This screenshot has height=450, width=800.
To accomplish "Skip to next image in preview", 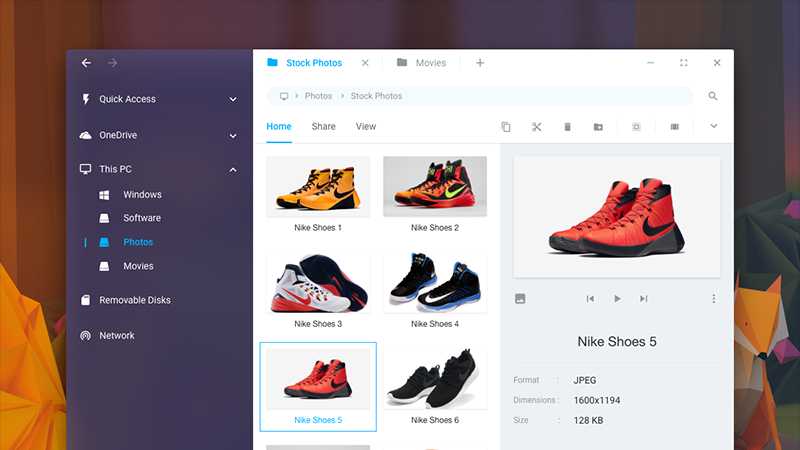I will 644,299.
